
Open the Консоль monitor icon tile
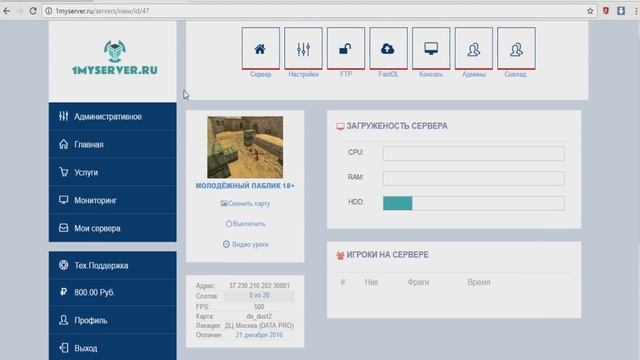coord(431,49)
